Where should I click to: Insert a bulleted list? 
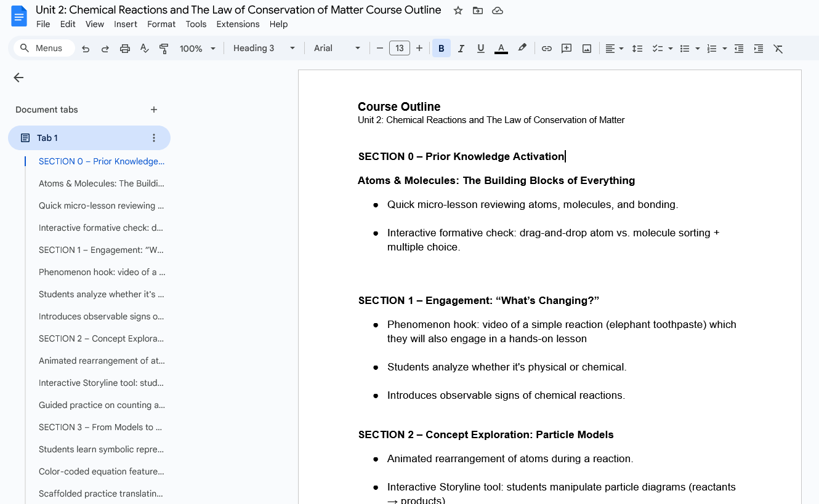coord(684,49)
